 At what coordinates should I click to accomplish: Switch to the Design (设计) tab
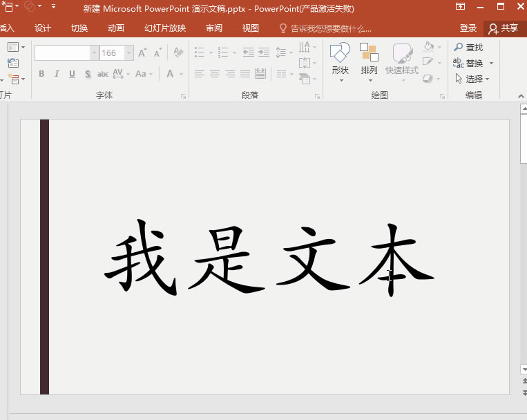[x=43, y=28]
